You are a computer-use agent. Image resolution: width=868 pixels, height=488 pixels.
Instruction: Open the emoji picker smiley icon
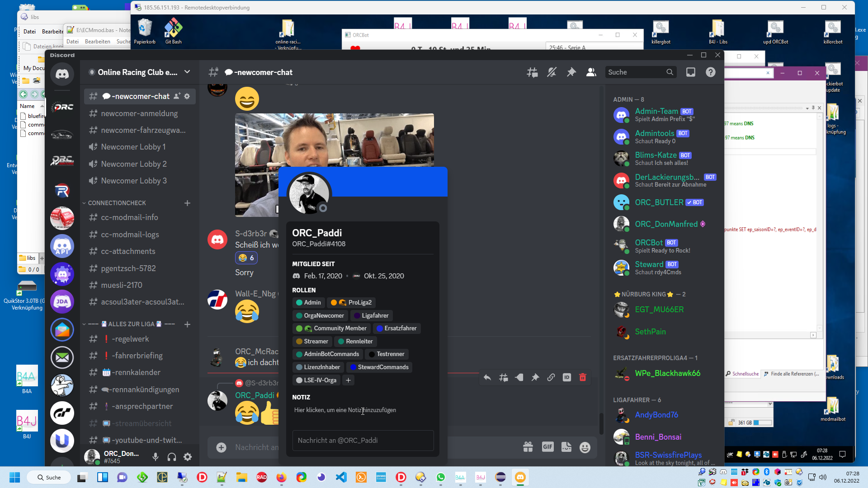pos(585,447)
